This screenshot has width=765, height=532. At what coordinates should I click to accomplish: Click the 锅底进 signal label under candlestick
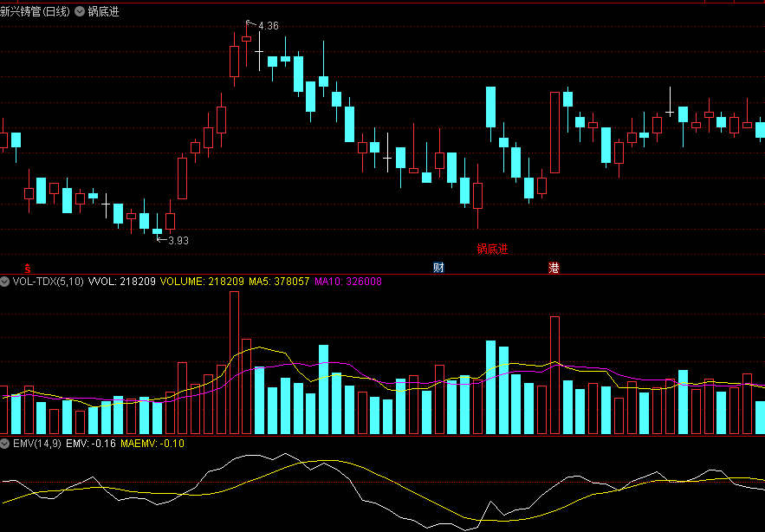coord(492,249)
